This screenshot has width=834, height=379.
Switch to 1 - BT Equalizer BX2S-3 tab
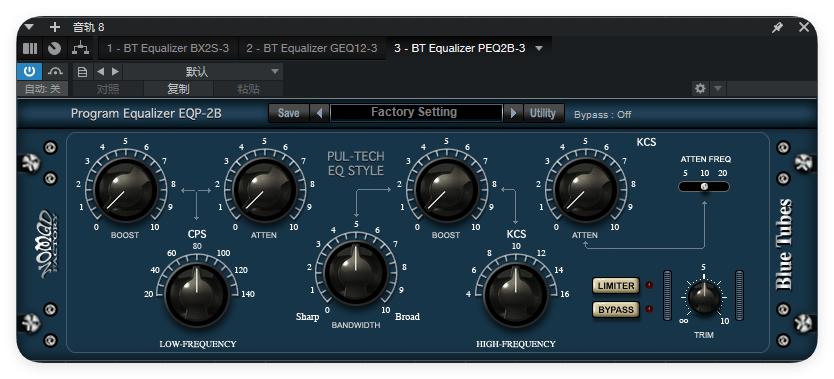[168, 48]
